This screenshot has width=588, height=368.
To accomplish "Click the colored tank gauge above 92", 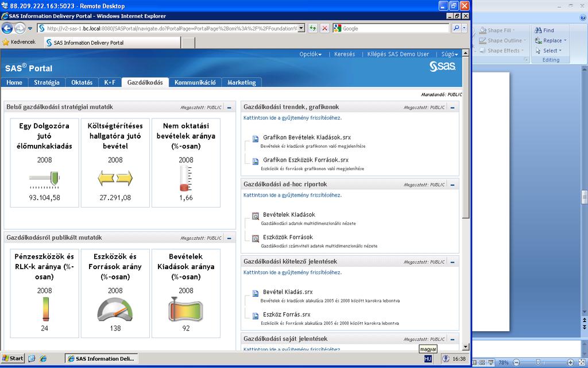I will pos(186,309).
